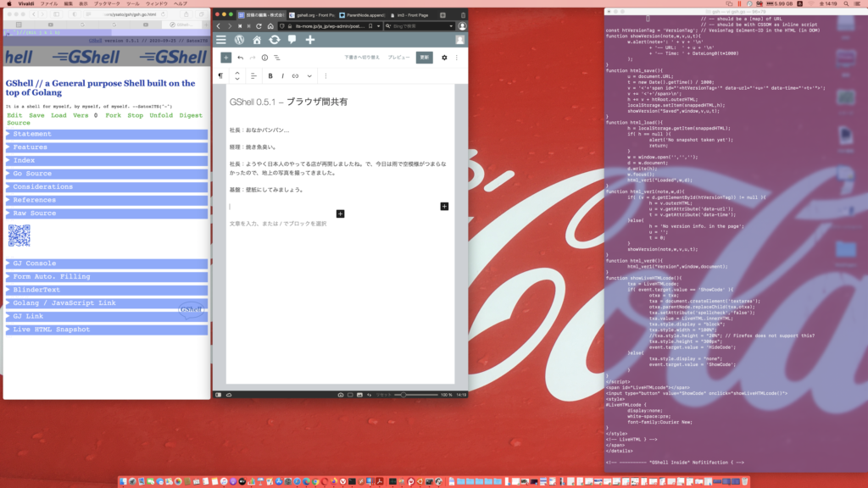Toggle bold formatting in block toolbar
The width and height of the screenshot is (868, 488).
270,75
